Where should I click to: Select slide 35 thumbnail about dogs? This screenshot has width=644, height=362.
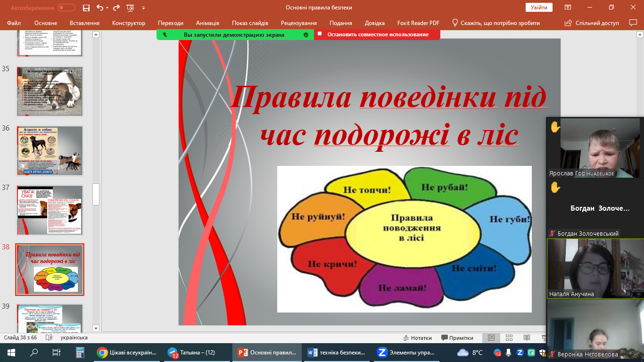pos(50,91)
